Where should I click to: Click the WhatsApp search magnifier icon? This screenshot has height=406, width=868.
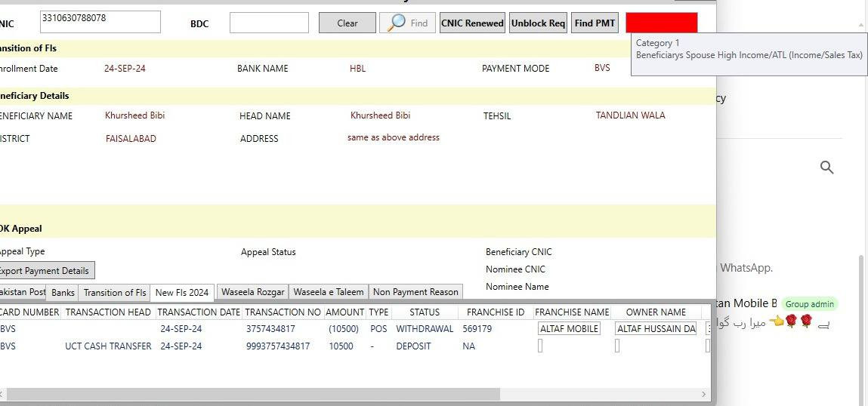point(826,168)
